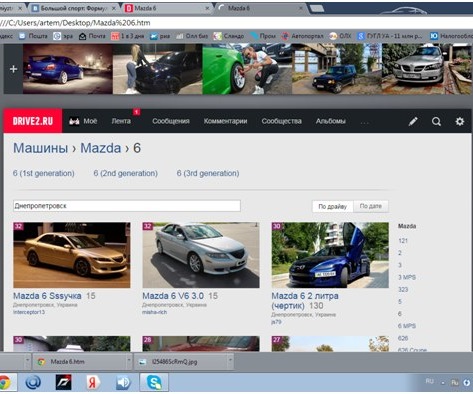
Task: Open Yandex from the taskbar
Action: click(93, 382)
